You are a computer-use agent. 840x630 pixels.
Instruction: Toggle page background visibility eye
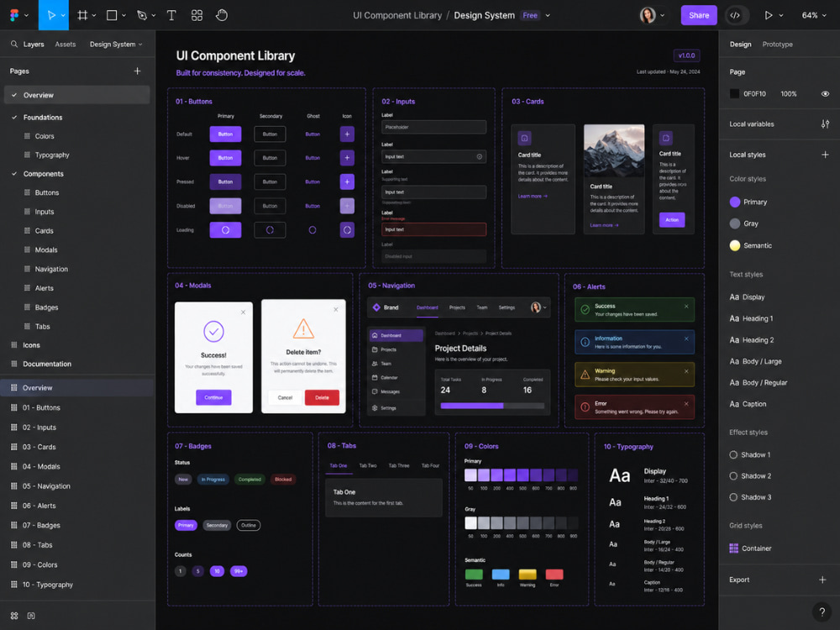point(825,94)
